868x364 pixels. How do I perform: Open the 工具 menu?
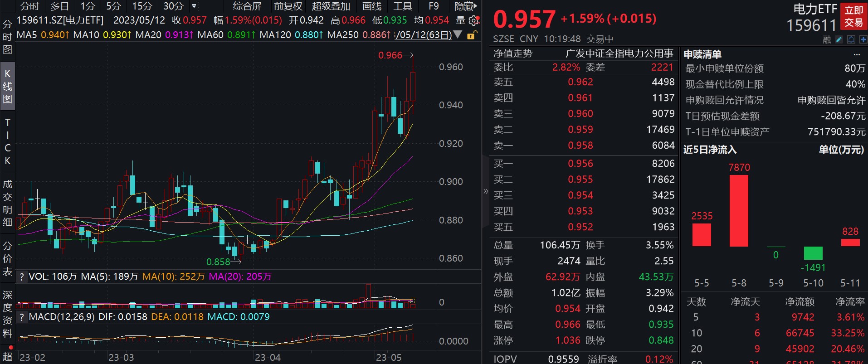(x=403, y=6)
